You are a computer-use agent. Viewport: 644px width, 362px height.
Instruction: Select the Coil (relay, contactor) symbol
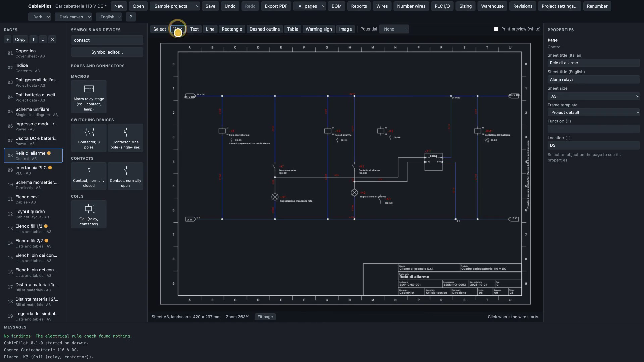click(89, 215)
